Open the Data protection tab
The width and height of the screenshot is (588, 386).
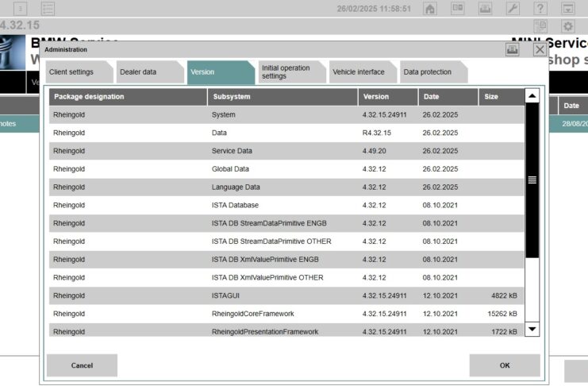[x=433, y=71]
